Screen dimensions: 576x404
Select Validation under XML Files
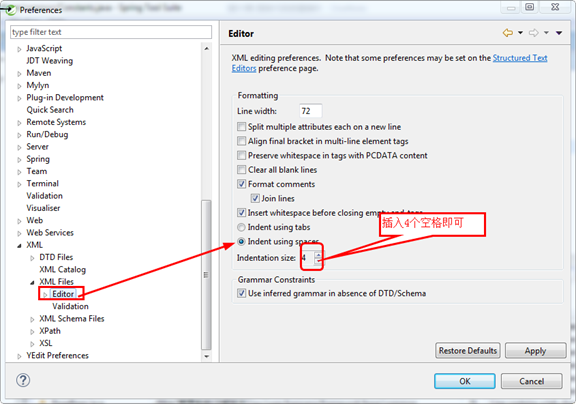click(70, 306)
